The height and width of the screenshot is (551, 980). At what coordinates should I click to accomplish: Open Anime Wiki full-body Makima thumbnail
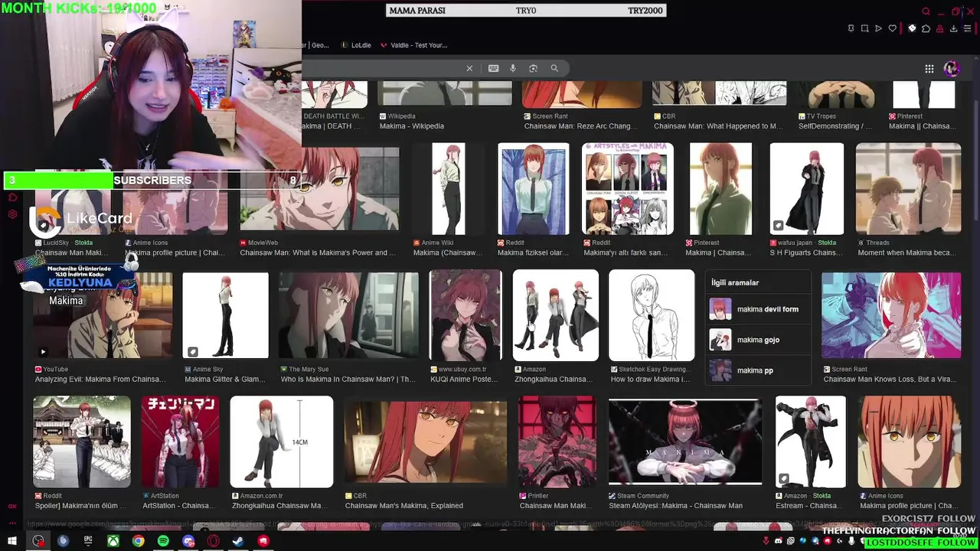coord(448,188)
